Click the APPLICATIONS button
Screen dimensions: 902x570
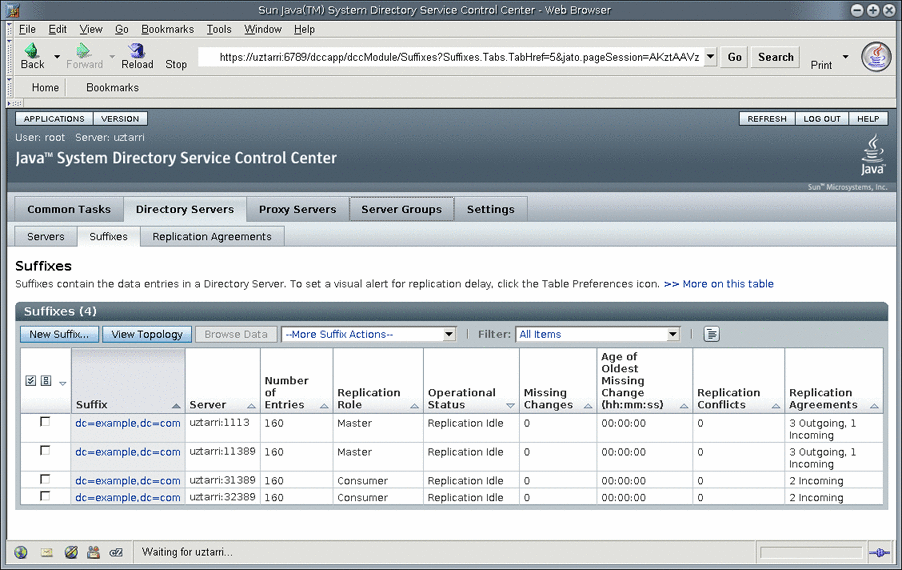pos(54,118)
